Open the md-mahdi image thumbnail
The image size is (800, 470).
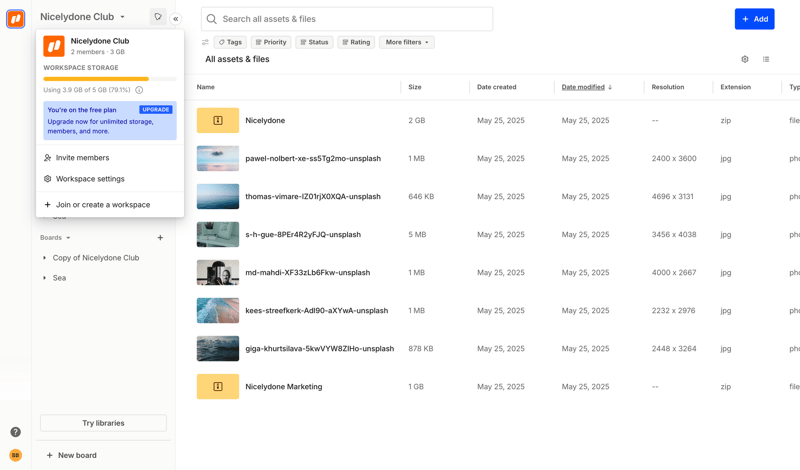218,273
